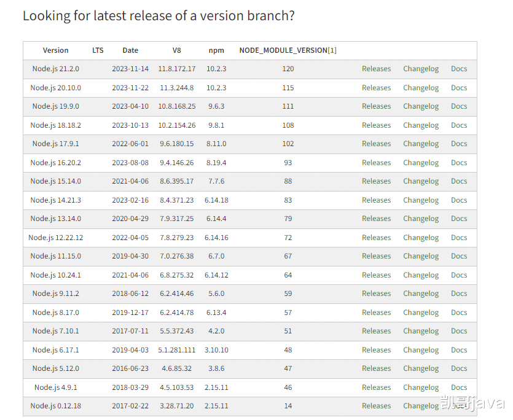Open Releases link for Node.js 14.21.3
The image size is (513, 420).
(x=376, y=200)
